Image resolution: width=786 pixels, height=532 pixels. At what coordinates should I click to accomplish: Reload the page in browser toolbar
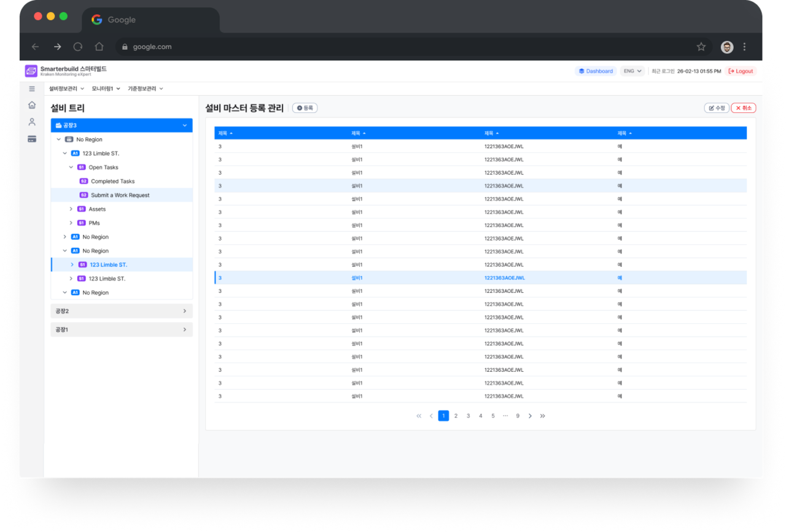pyautogui.click(x=78, y=47)
